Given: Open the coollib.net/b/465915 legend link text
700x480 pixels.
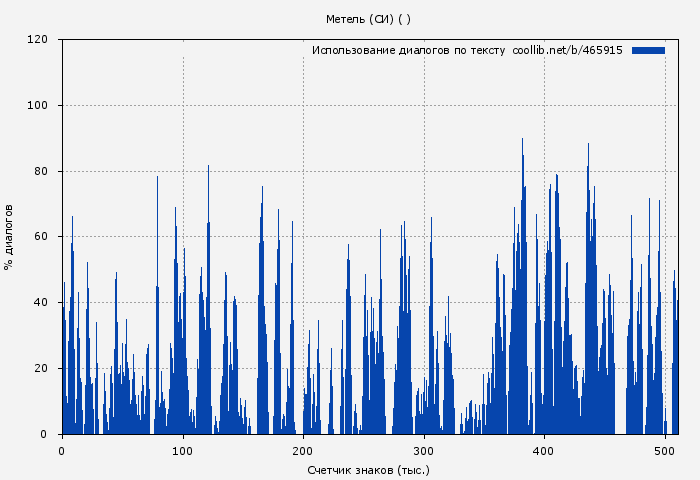Looking at the screenshot, I should point(567,50).
